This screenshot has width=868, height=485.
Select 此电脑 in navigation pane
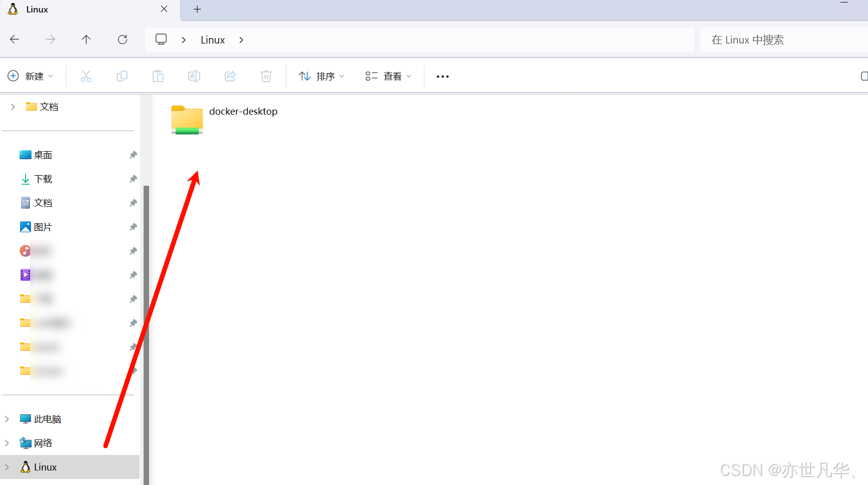coord(41,419)
